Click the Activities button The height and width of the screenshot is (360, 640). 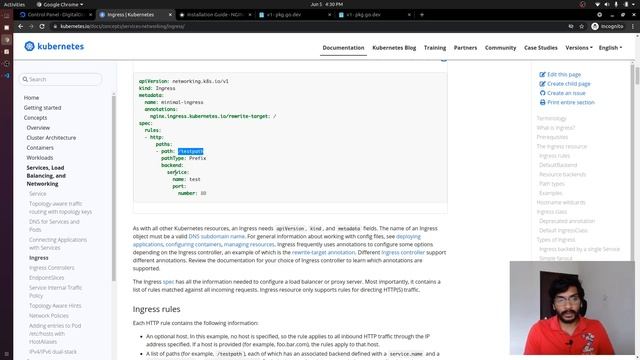14,4
